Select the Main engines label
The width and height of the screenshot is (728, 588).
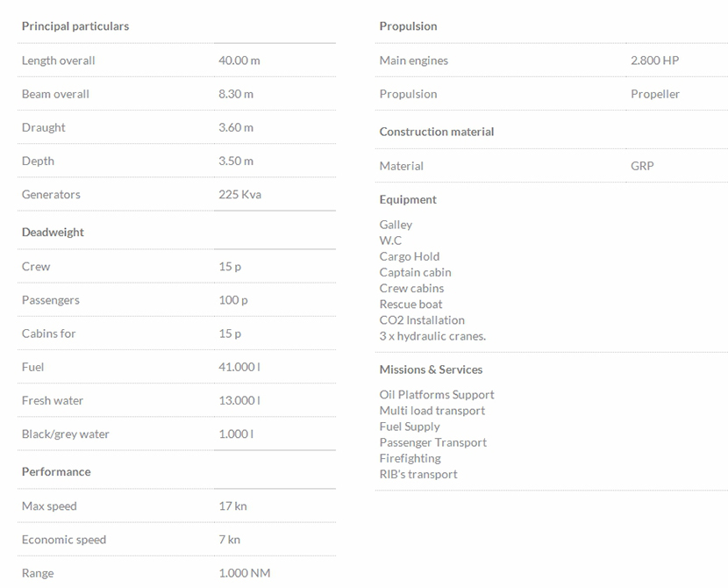pyautogui.click(x=414, y=61)
